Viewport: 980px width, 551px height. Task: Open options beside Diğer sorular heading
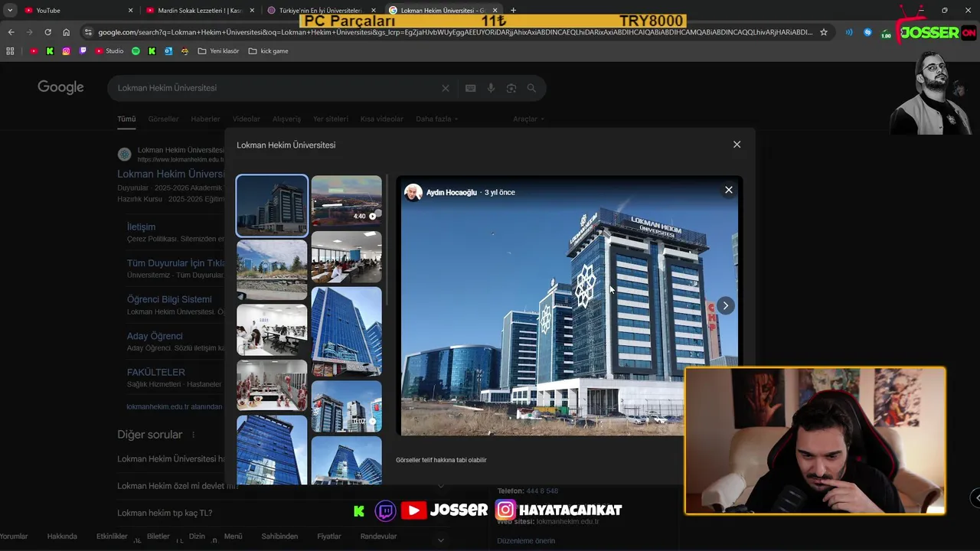click(x=193, y=435)
